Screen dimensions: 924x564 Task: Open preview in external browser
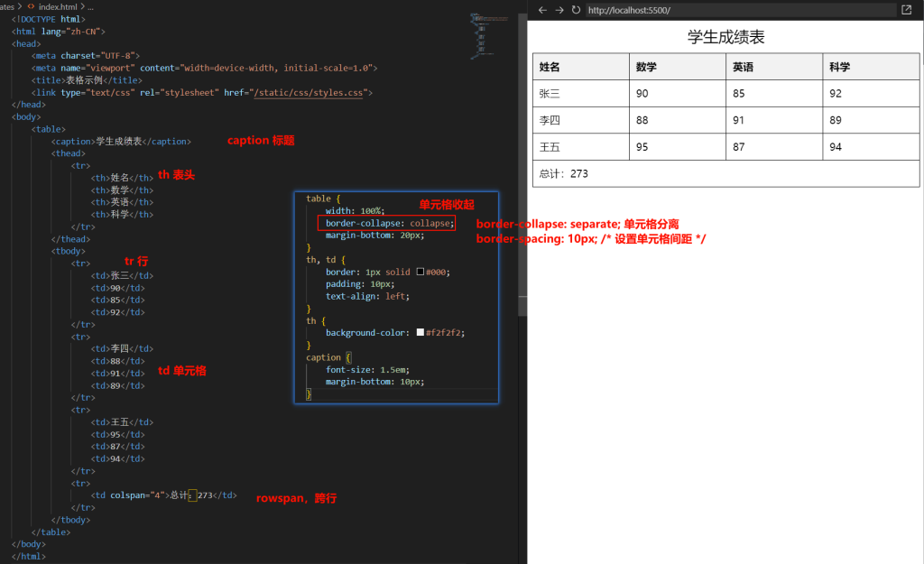coord(906,10)
